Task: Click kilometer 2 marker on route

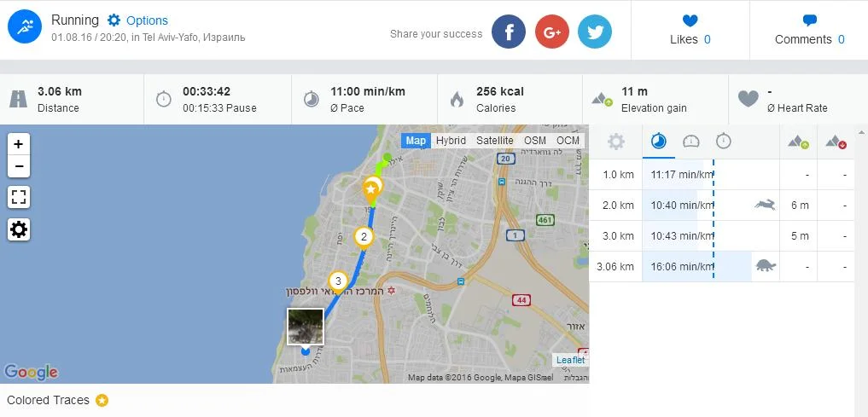Action: [x=364, y=237]
